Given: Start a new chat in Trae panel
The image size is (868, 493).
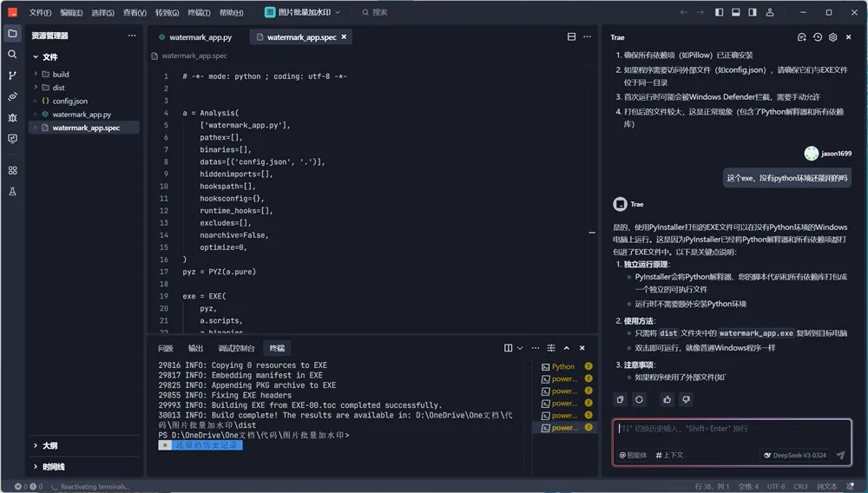Looking at the screenshot, I should pos(802,37).
